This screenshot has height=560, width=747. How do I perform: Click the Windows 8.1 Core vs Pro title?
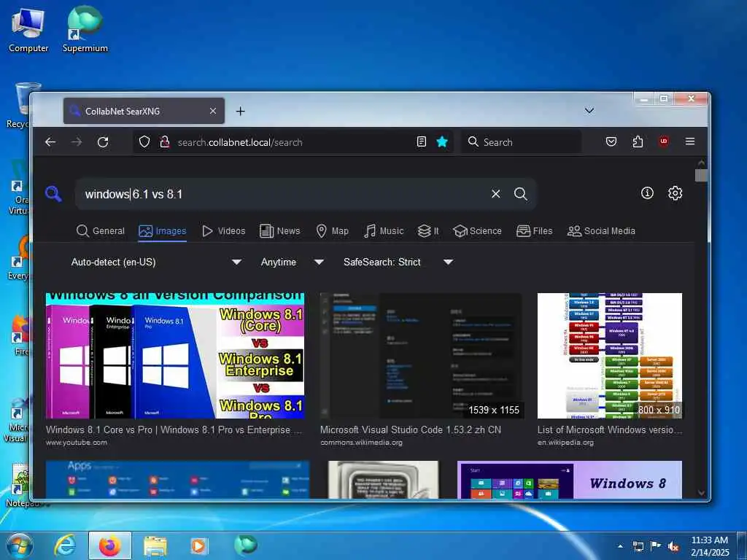(x=174, y=429)
